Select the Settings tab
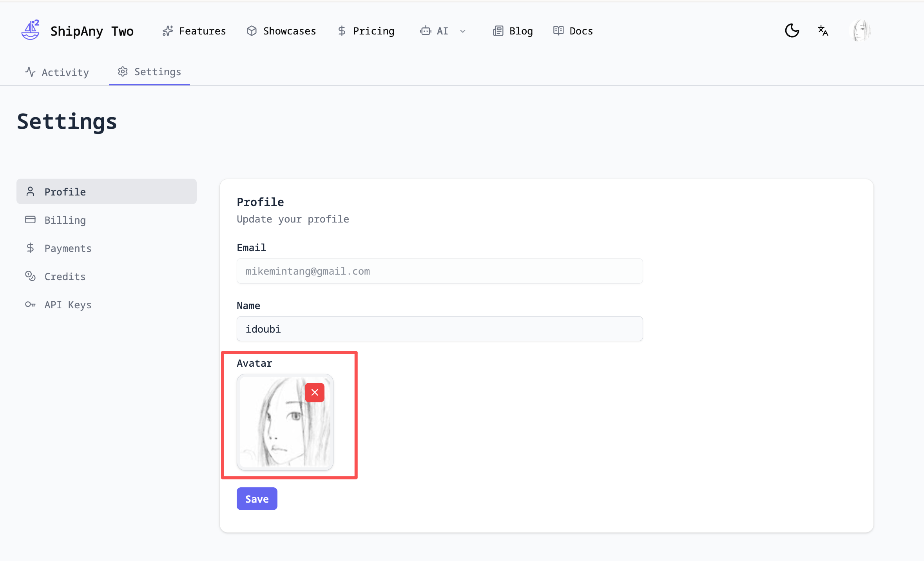 click(149, 72)
